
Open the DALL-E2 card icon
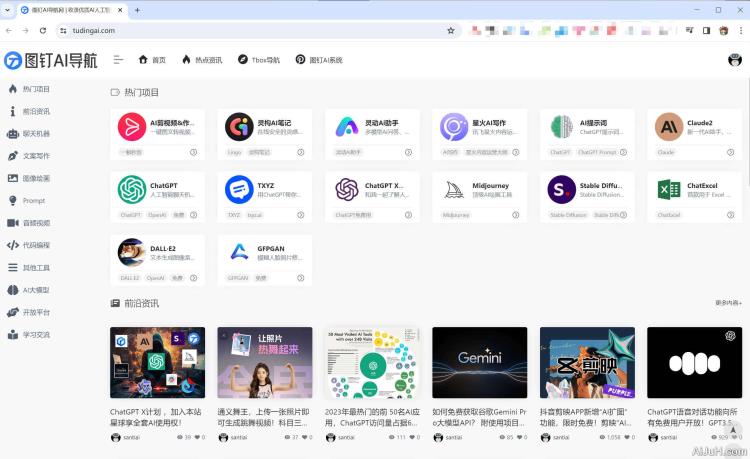132,252
